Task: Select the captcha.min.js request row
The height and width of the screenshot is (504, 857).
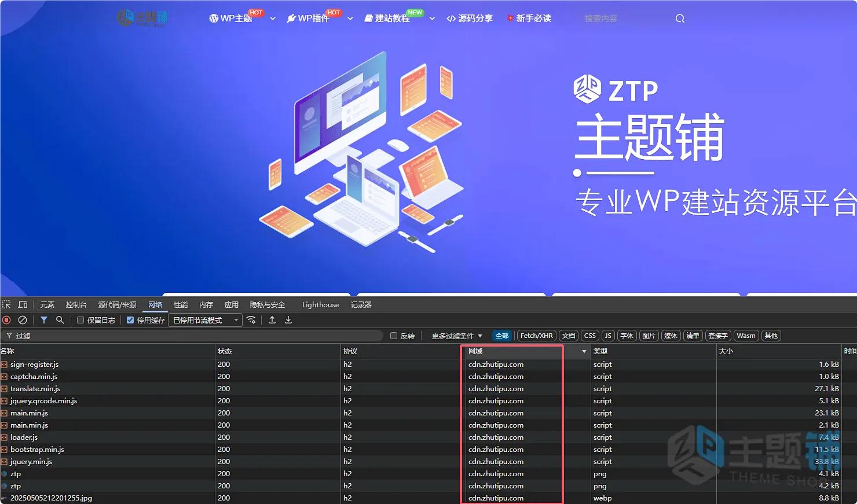Action: click(x=428, y=377)
